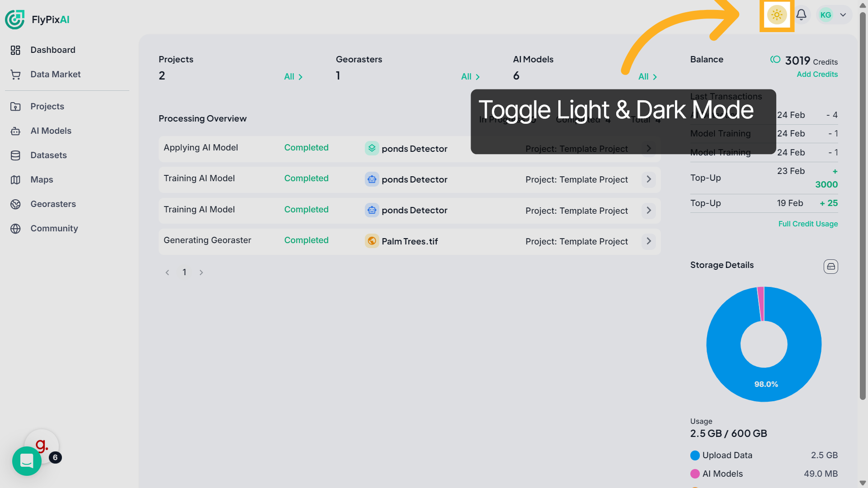Open Data Market in the sidebar
This screenshot has height=488, width=868.
click(x=56, y=74)
